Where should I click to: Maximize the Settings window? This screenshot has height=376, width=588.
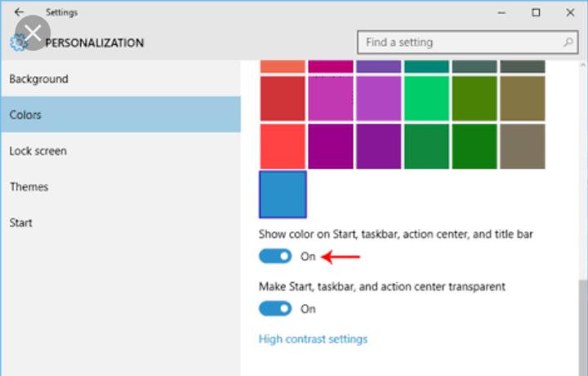(x=536, y=12)
